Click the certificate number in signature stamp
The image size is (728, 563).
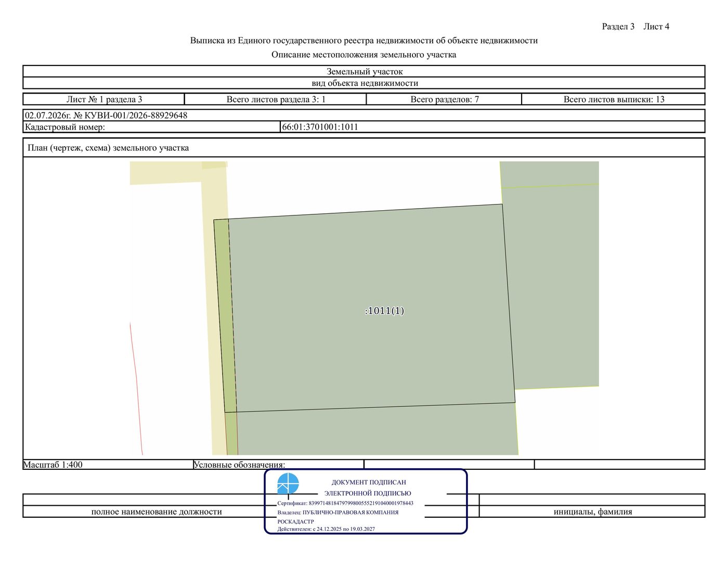361,503
